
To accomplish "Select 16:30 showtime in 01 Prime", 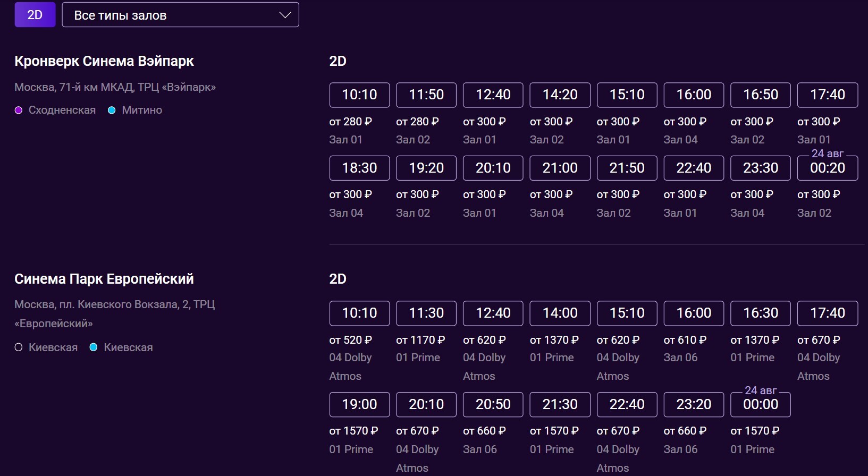I will 761,313.
